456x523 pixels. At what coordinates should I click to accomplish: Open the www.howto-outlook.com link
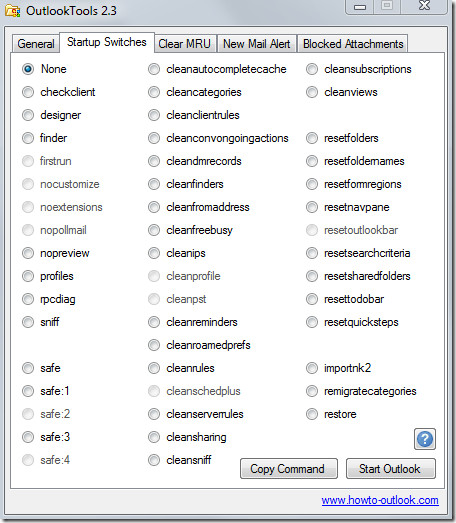click(x=380, y=500)
